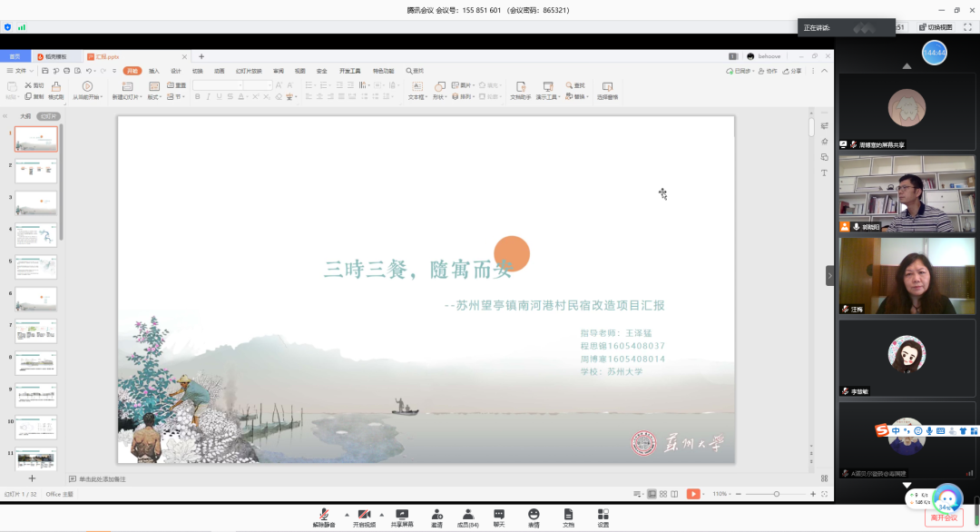Screen dimensions: 980x532
Task: Open the 文本框 text box dropdown
Action: (x=417, y=91)
